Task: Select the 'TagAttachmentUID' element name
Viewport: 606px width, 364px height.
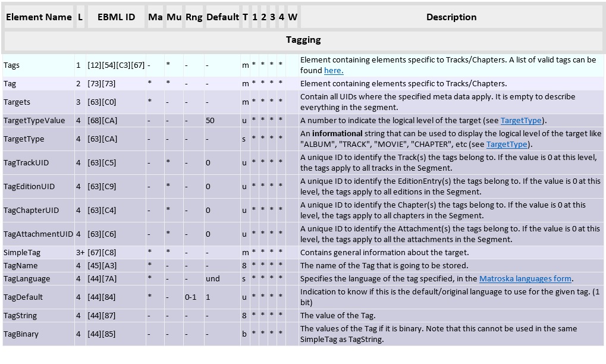Action: pyautogui.click(x=38, y=234)
